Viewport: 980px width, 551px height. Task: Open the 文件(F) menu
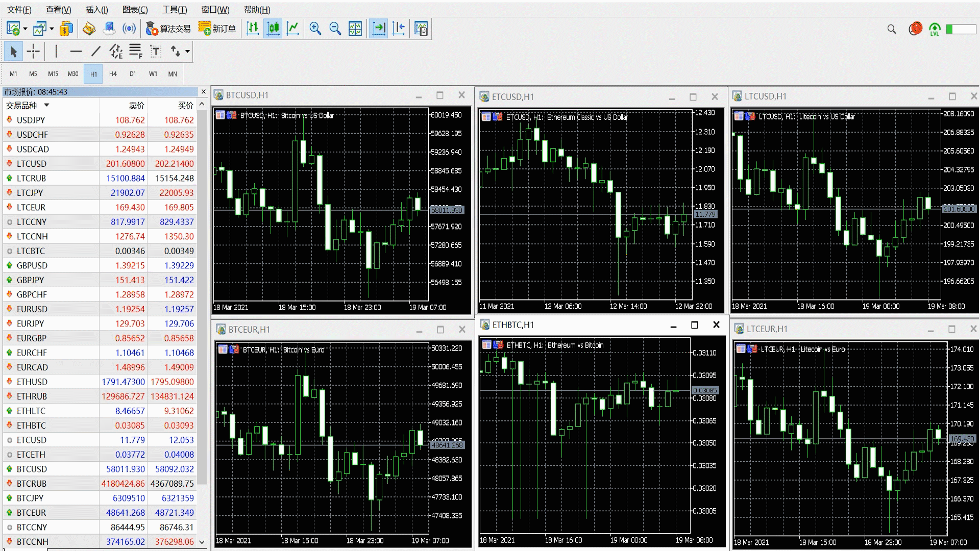click(x=19, y=10)
